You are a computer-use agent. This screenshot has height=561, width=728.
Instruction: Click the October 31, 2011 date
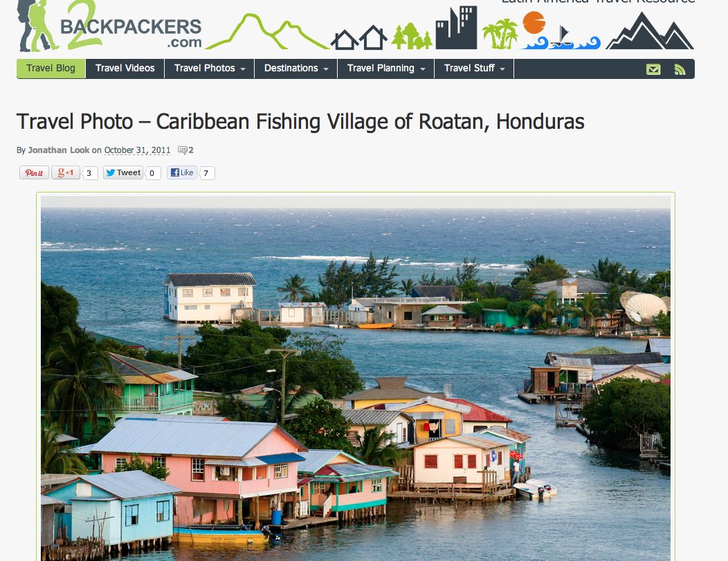(138, 150)
